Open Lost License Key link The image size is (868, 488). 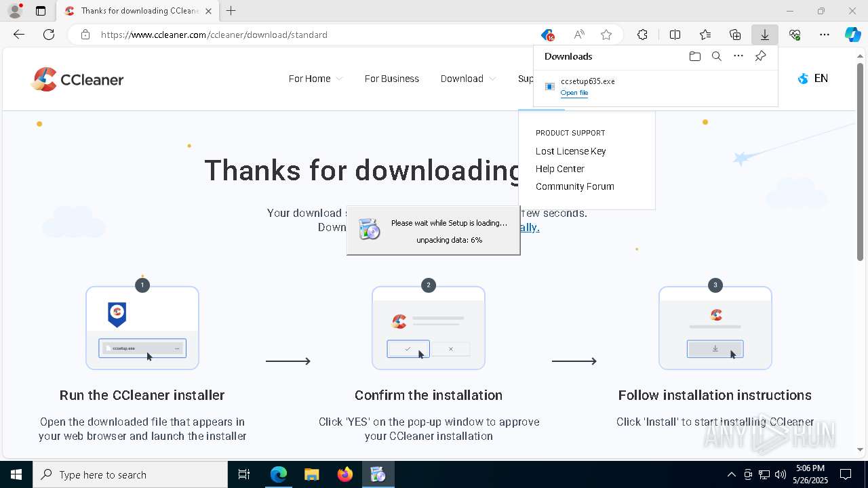(x=571, y=151)
